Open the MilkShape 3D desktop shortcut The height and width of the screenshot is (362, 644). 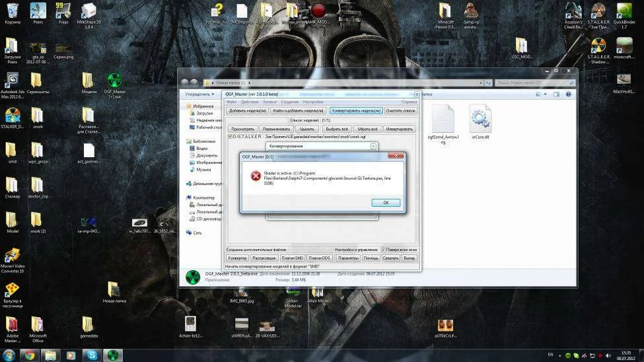click(x=89, y=16)
